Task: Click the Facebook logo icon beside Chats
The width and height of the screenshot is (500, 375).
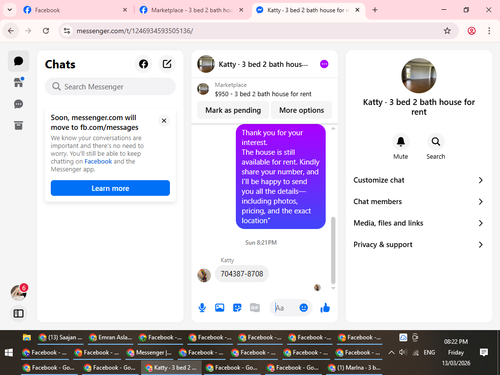Action: pos(143,64)
